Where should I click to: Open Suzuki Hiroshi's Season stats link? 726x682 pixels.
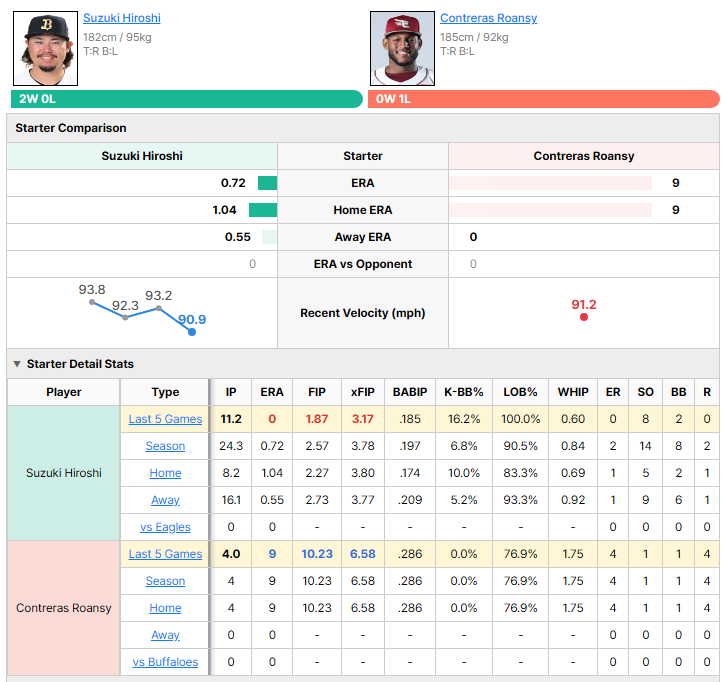[165, 446]
